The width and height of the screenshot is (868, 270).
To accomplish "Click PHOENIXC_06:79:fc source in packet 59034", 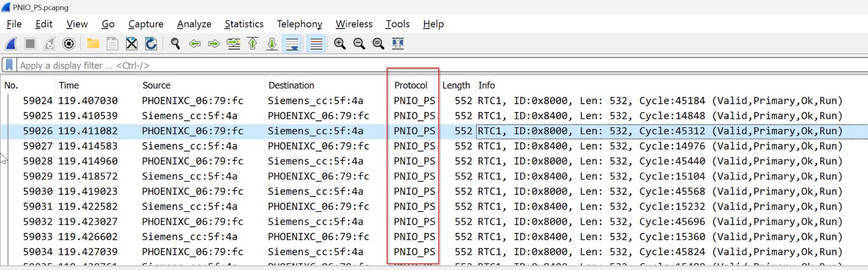I will click(x=193, y=252).
